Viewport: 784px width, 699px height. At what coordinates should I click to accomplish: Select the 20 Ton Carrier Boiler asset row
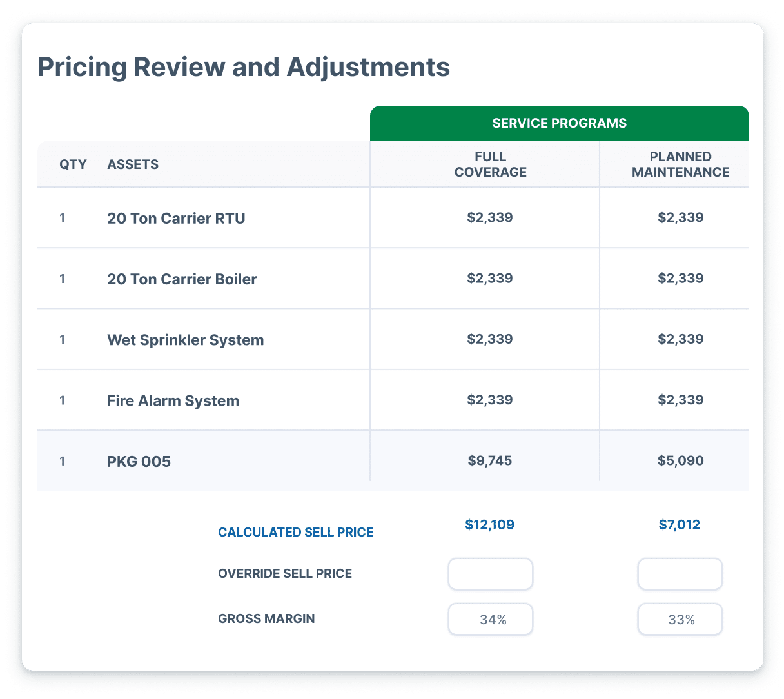pos(182,279)
